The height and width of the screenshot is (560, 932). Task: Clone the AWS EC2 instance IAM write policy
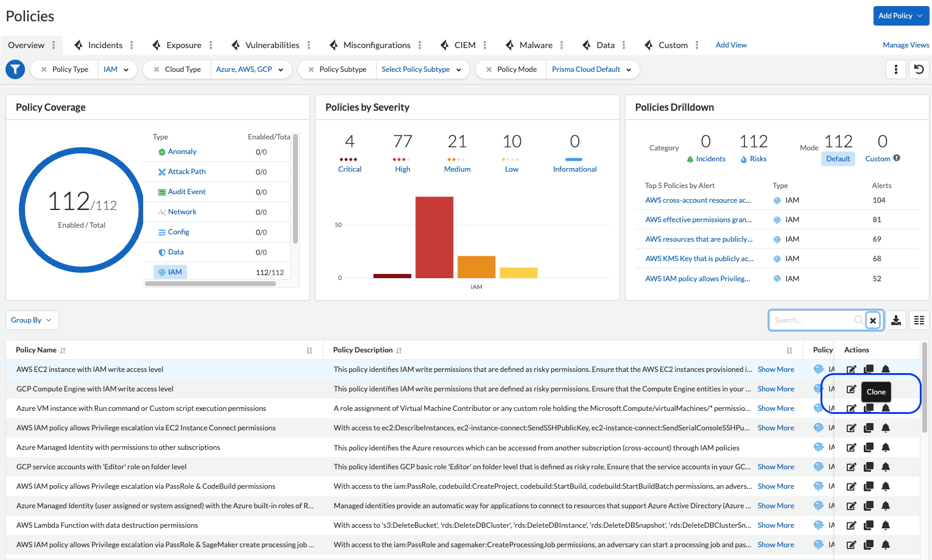click(869, 369)
